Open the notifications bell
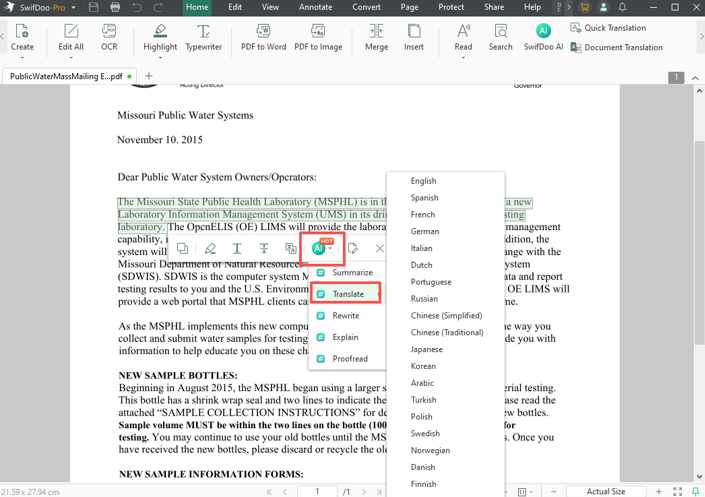 pyautogui.click(x=622, y=7)
